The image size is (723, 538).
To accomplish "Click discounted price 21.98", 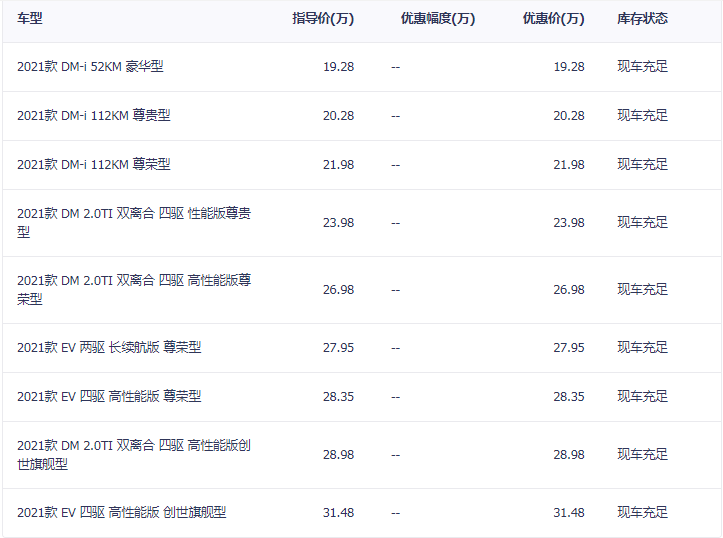I will point(569,165).
